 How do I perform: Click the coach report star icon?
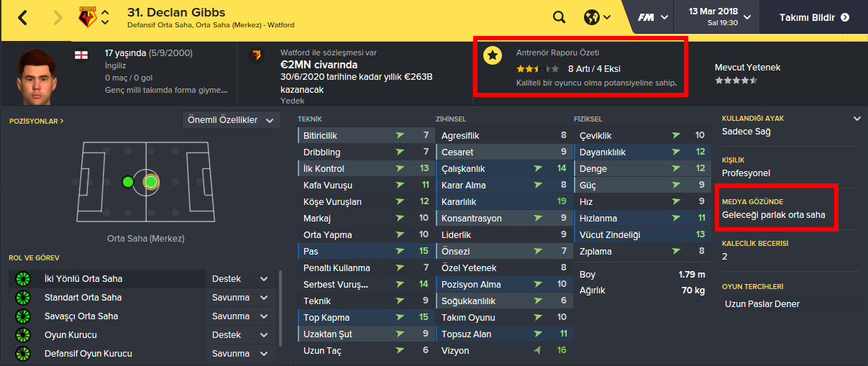[x=493, y=55]
